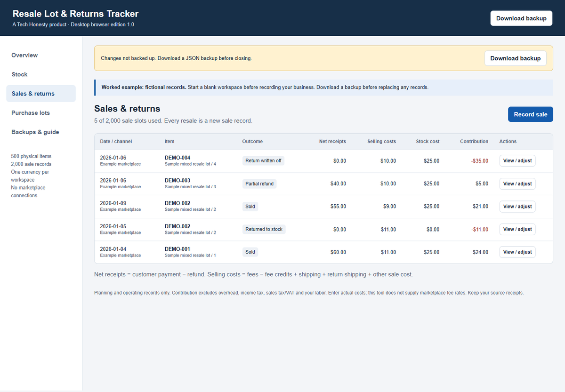Click the $0.00 stock cost value
565x392 pixels.
coord(433,230)
